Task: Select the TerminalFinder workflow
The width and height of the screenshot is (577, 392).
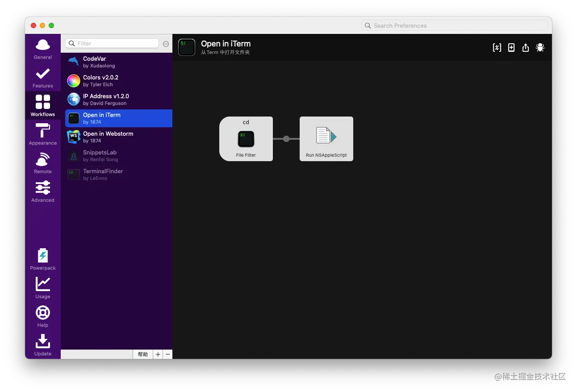Action: pyautogui.click(x=119, y=175)
